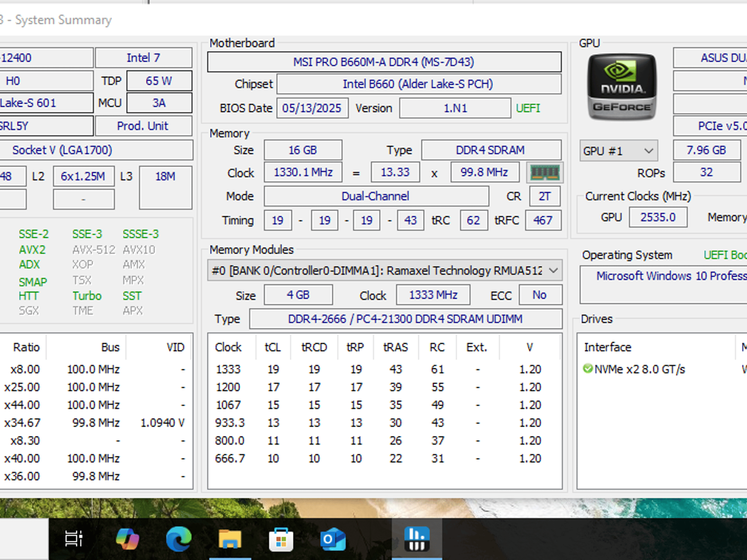Select the x34.67 ratio row
This screenshot has width=747, height=560.
point(96,423)
